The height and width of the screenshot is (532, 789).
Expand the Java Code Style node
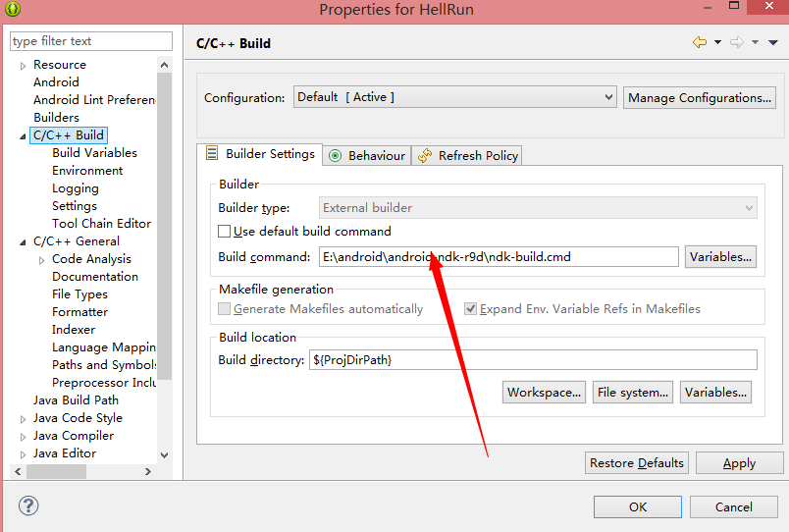tap(23, 418)
